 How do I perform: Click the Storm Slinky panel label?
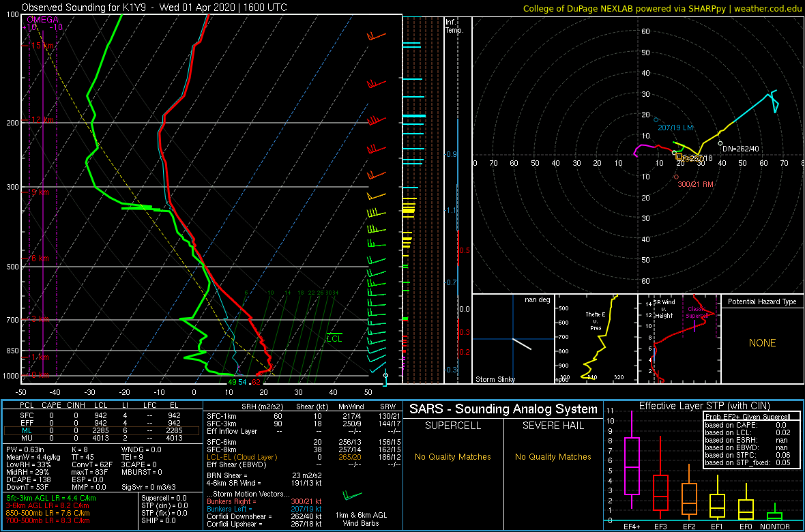(x=495, y=379)
